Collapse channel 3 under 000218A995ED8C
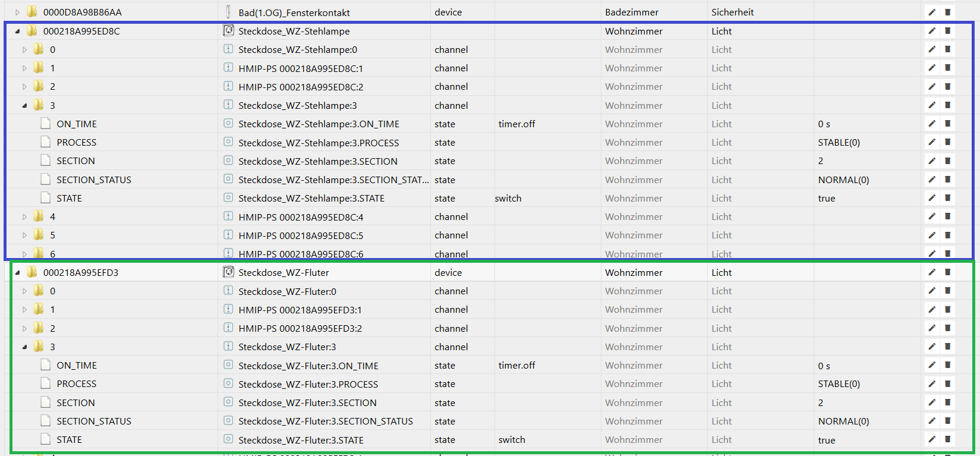This screenshot has width=980, height=456. point(24,105)
